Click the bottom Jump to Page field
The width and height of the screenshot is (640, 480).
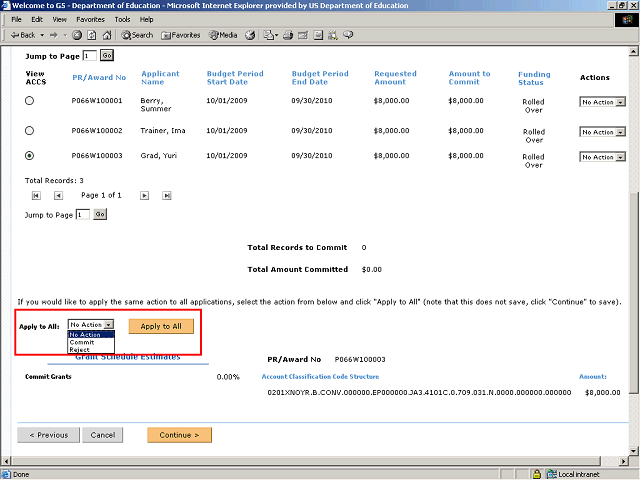tap(82, 214)
